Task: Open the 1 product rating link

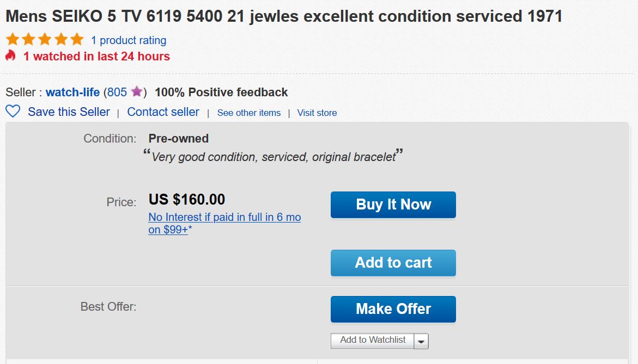Action: click(129, 40)
